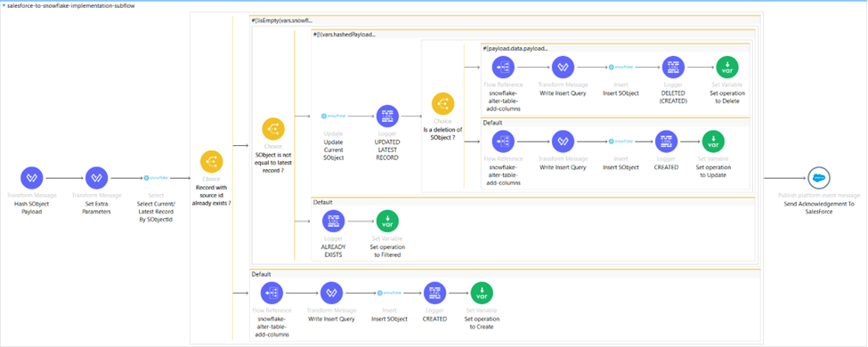Image resolution: width=868 pixels, height=347 pixels.
Task: Open the Update Current SObject snowflake component
Action: pos(333,117)
